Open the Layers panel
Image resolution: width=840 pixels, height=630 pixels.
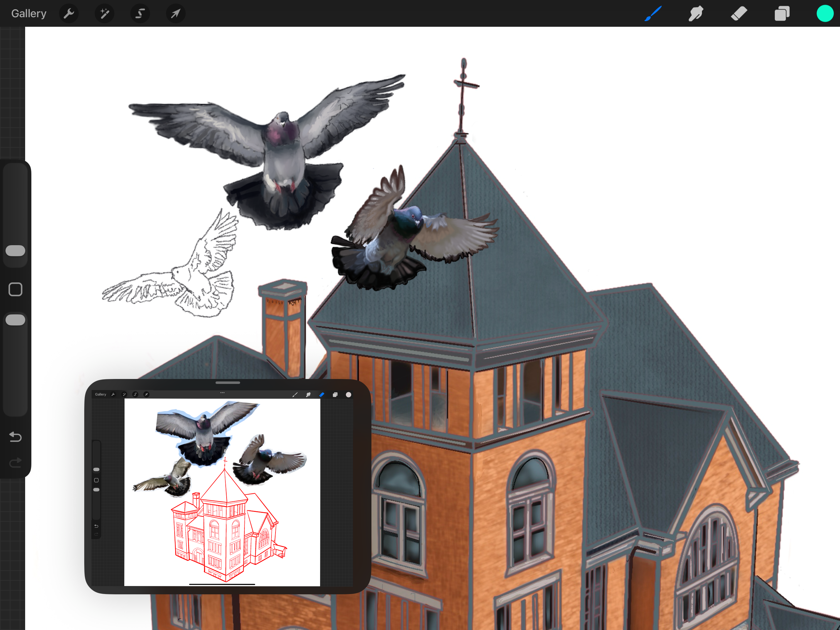tap(782, 14)
